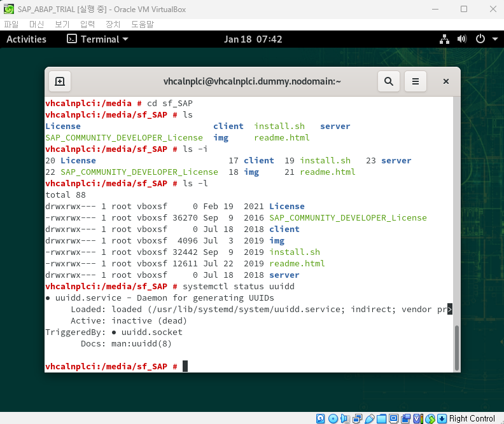Screen dimensions: 504x424
Task: Click 'systemctl status uuidd' command text
Action: pyautogui.click(x=239, y=286)
